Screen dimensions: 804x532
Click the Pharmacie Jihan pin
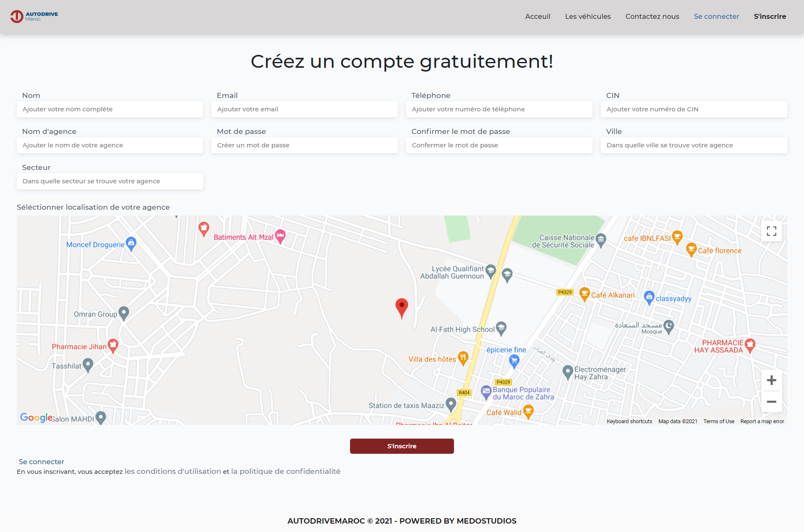pyautogui.click(x=113, y=346)
